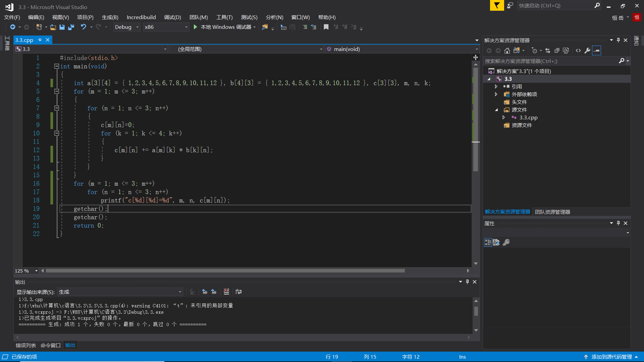
Task: Click the 快速启动 search field
Action: 555,6
